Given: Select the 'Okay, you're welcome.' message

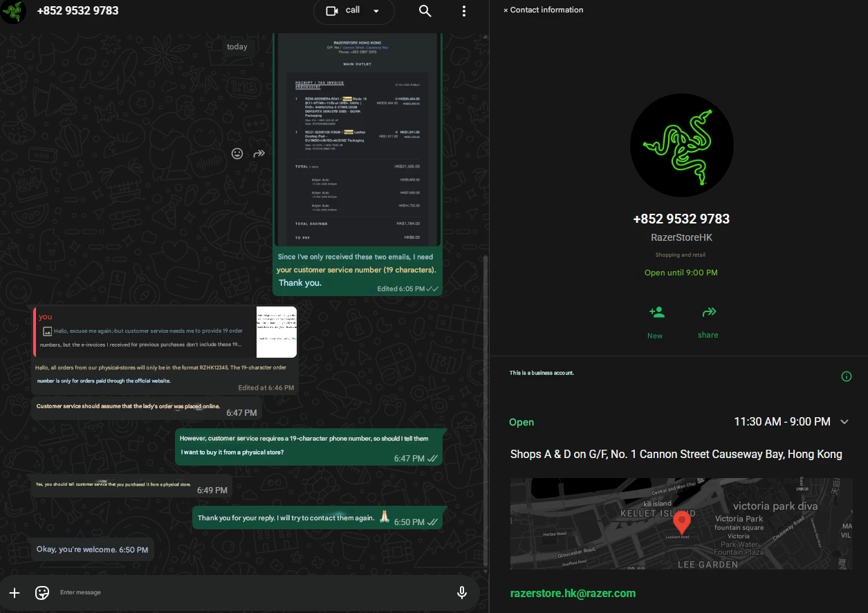Looking at the screenshot, I should (x=92, y=549).
